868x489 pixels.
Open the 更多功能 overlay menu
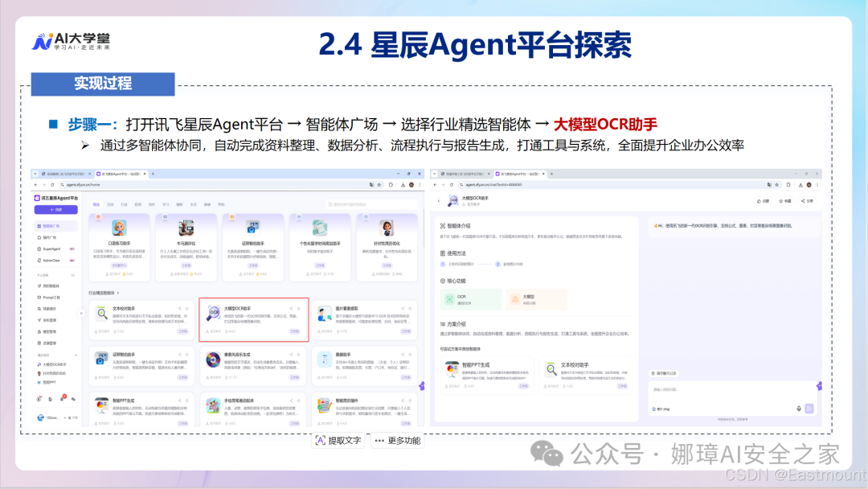click(398, 440)
